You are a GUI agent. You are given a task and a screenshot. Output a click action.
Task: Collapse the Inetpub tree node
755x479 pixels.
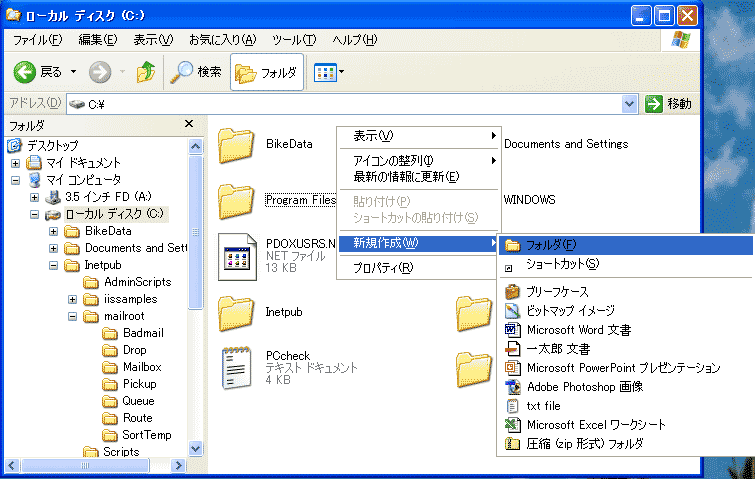pyautogui.click(x=53, y=265)
